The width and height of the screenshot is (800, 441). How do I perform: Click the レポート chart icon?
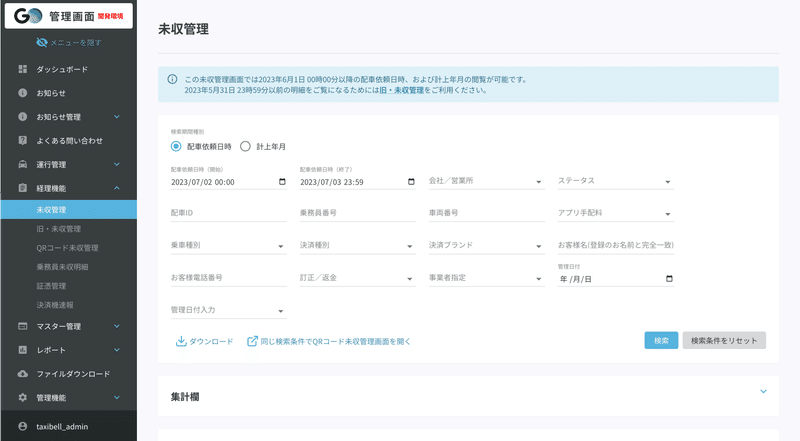22,350
